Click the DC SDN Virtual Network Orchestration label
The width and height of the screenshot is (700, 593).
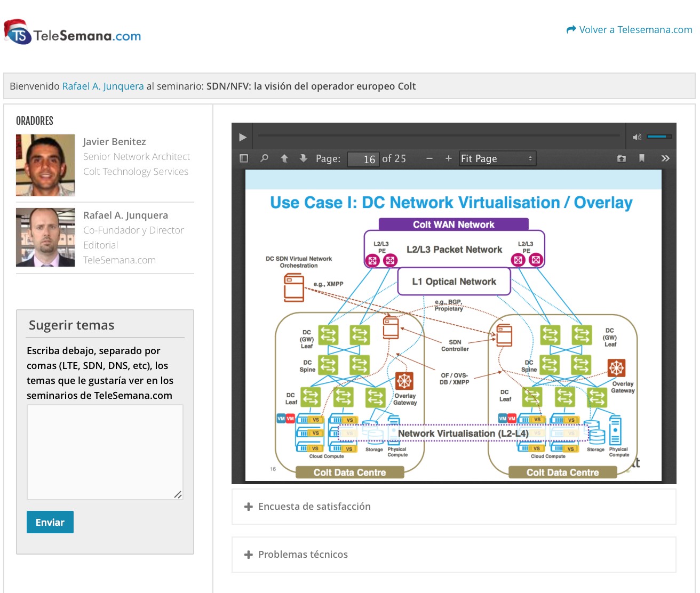(x=299, y=262)
